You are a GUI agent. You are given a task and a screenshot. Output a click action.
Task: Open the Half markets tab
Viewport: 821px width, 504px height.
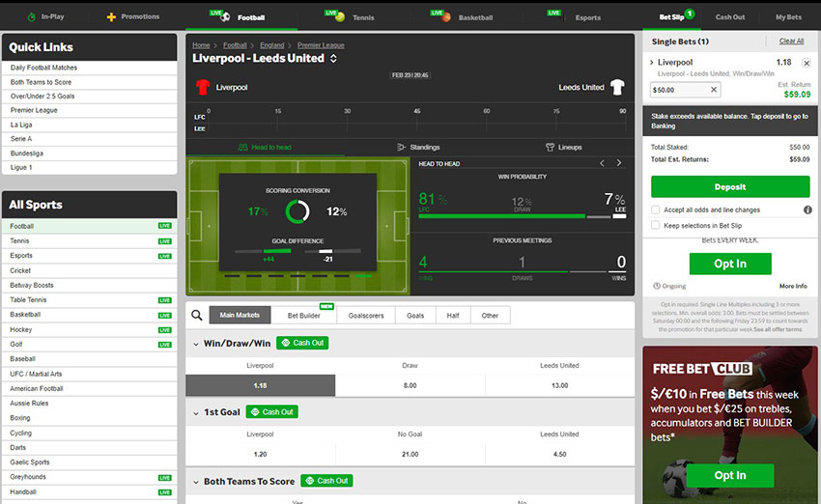453,315
